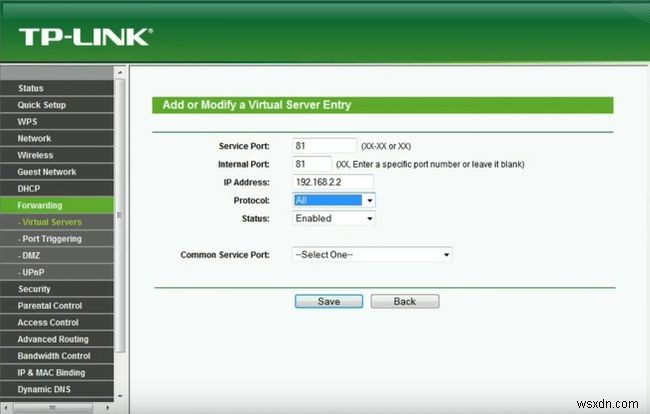Open Dynamic DNS settings
Image resolution: width=650 pixels, height=414 pixels.
57,389
